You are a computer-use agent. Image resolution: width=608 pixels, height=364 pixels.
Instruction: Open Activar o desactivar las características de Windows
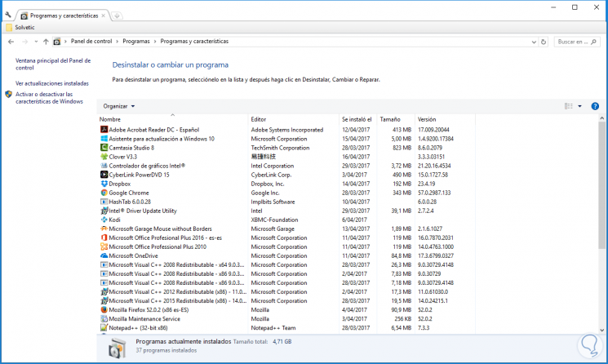(x=49, y=98)
